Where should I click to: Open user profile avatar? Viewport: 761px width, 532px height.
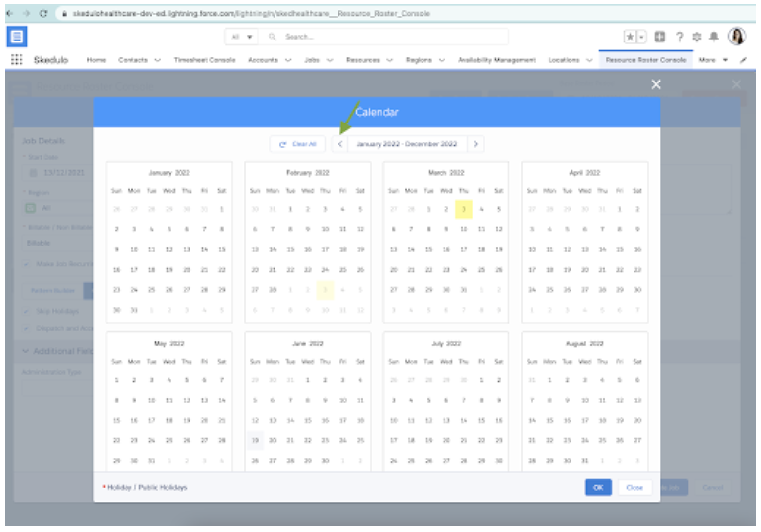pyautogui.click(x=737, y=37)
